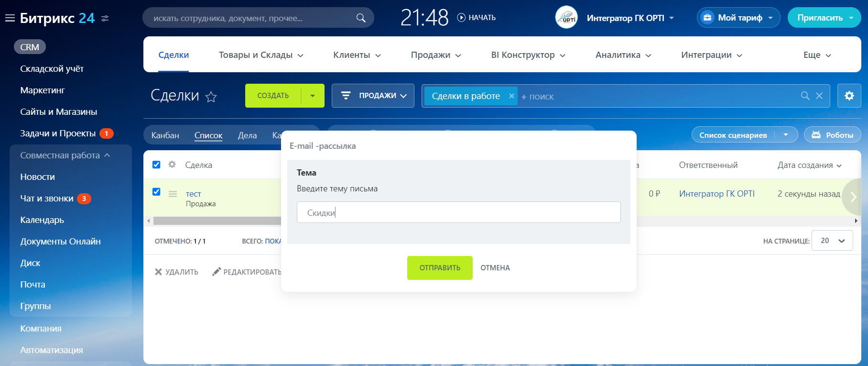Toggle the select-all deals checkbox
868x366 pixels.
click(156, 165)
